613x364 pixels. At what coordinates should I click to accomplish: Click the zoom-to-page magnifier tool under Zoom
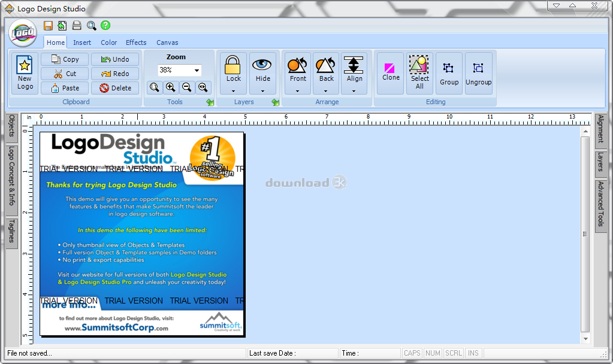coord(155,87)
